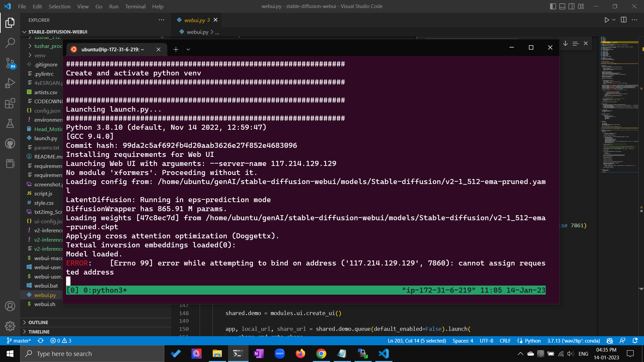Open the Run and Debug view

click(x=10, y=83)
